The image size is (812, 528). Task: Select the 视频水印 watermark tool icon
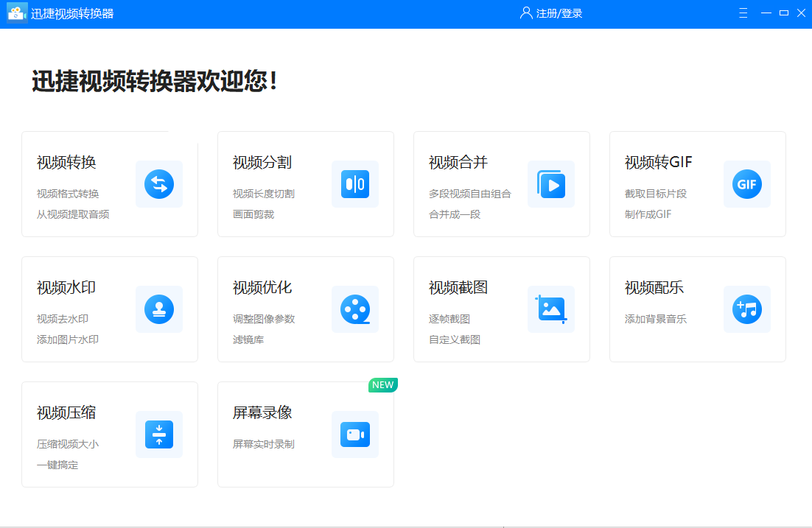pyautogui.click(x=159, y=309)
